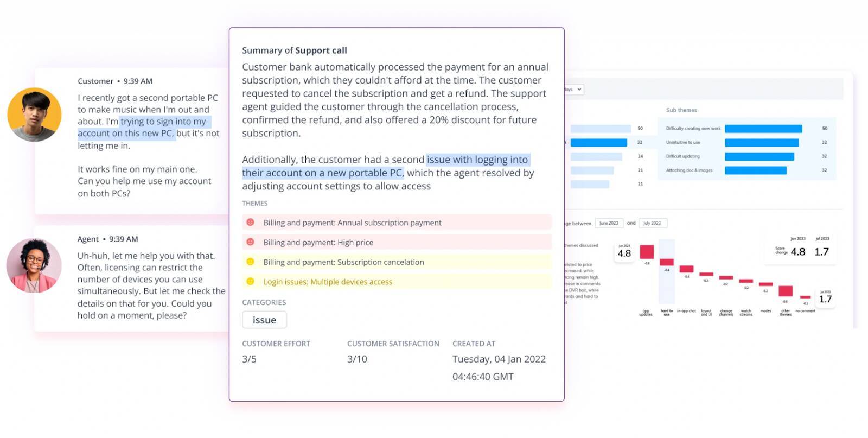The image size is (868, 438).
Task: Click the agent's profile avatar
Action: pyautogui.click(x=34, y=266)
